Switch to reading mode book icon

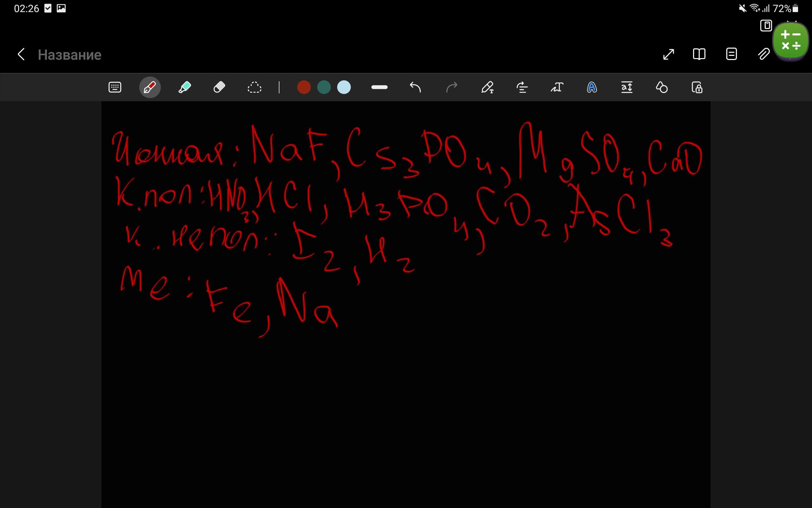(699, 54)
